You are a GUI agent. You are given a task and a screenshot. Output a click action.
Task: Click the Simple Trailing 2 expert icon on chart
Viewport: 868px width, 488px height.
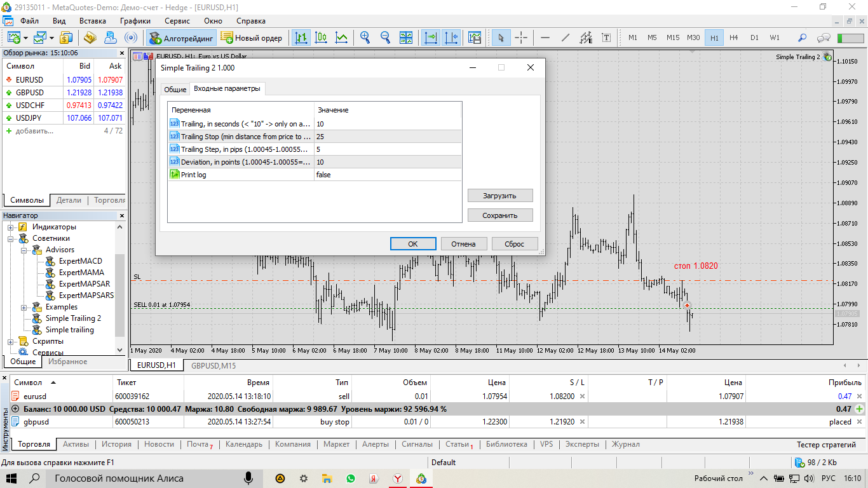point(827,57)
